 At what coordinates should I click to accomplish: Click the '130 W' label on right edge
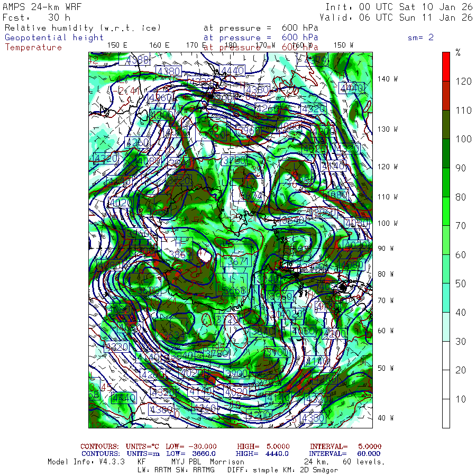click(388, 130)
